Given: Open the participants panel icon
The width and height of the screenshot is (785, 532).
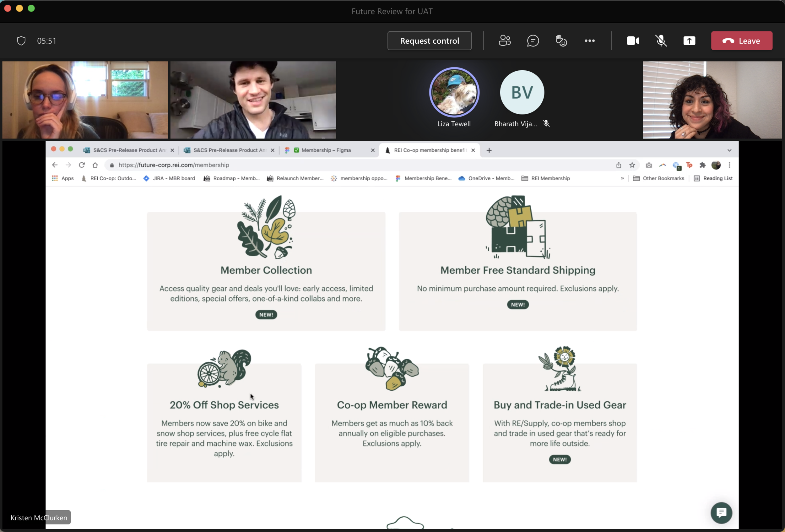Looking at the screenshot, I should point(505,41).
